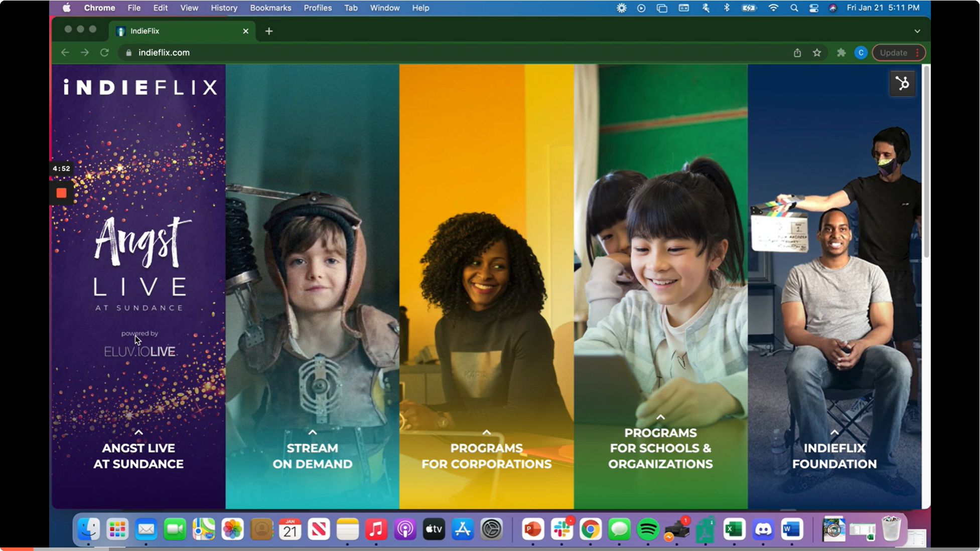Expand the IndieFlix Foundation chevron
The width and height of the screenshot is (980, 551).
click(834, 432)
